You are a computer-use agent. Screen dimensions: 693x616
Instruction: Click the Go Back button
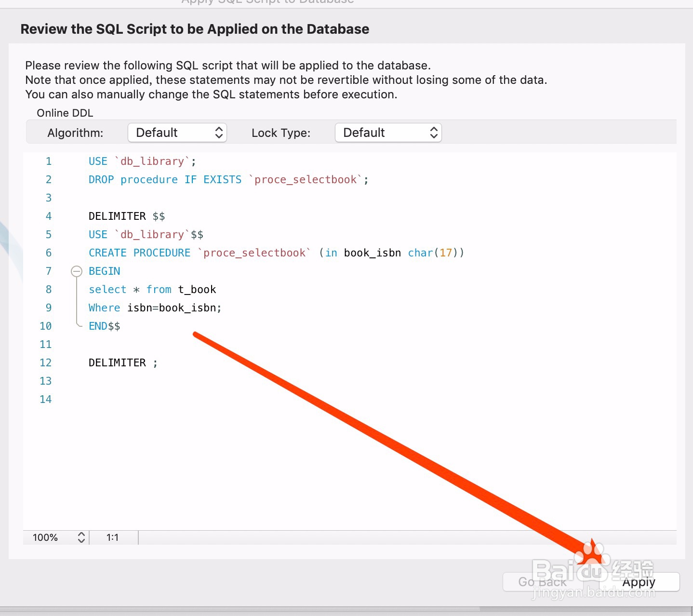[542, 582]
